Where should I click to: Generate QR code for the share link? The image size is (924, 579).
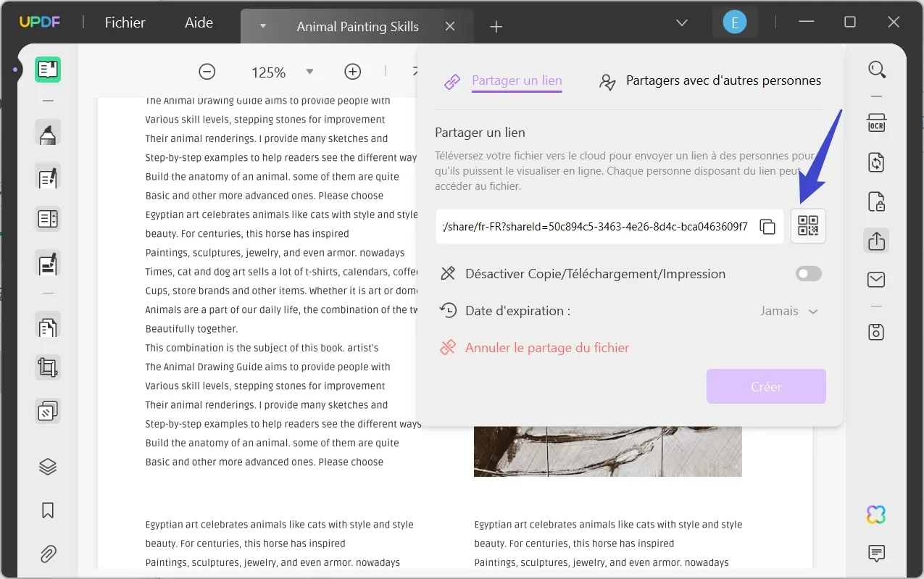pyautogui.click(x=807, y=226)
